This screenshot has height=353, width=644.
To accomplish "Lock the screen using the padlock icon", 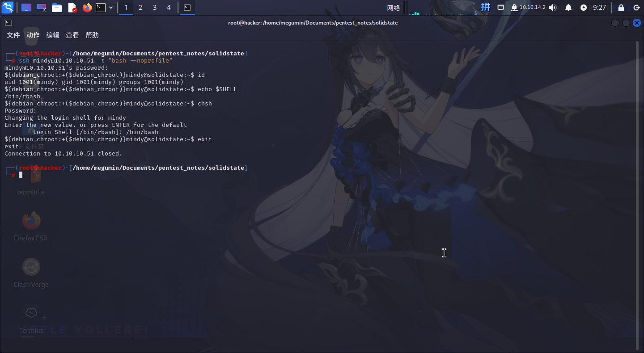I will (621, 8).
